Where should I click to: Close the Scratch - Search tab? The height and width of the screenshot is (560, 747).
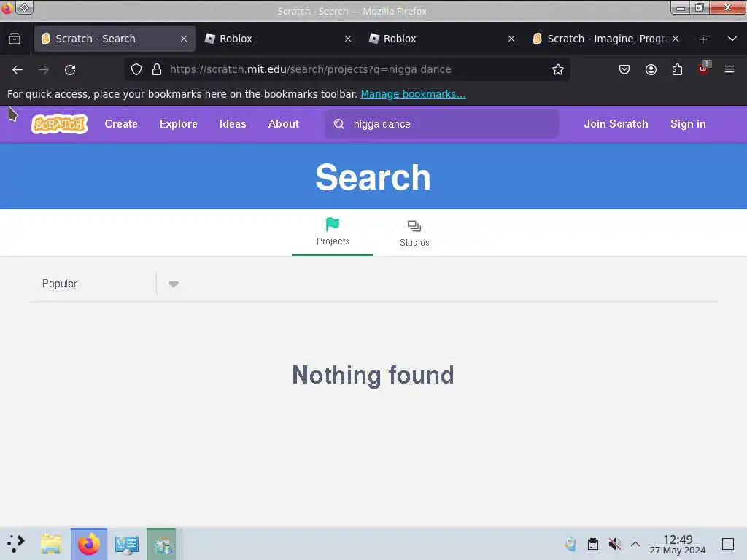click(184, 39)
